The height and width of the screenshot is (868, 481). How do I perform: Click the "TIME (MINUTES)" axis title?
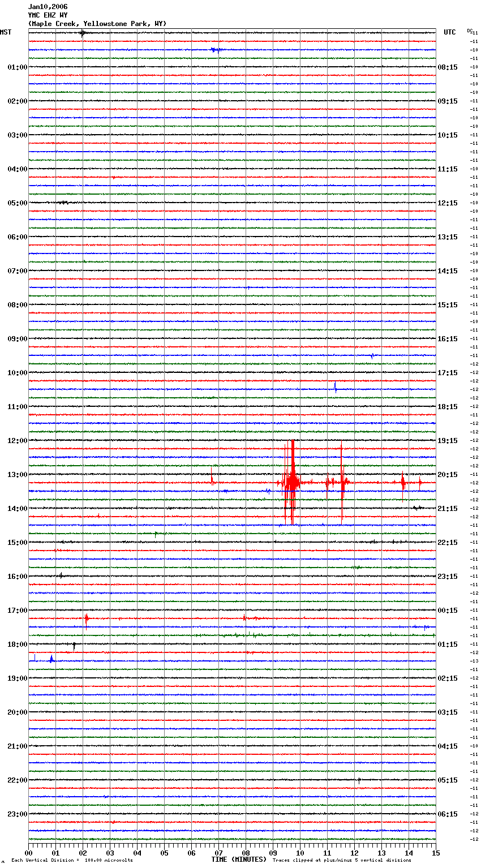(239, 860)
